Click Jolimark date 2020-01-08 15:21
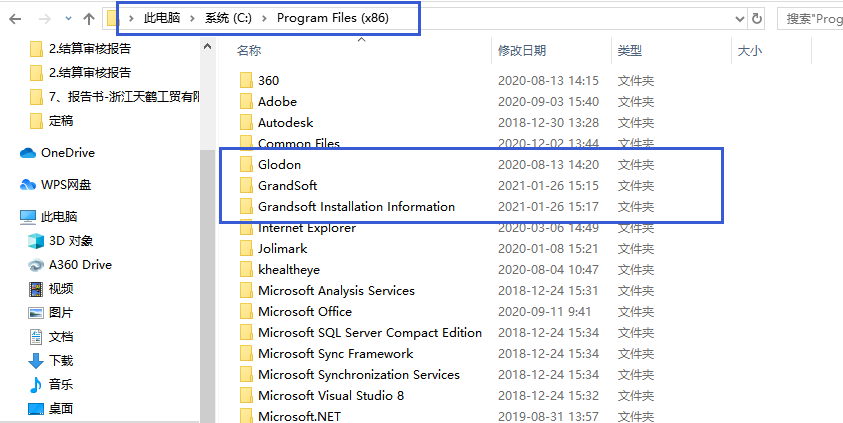The height and width of the screenshot is (423, 843). click(548, 249)
